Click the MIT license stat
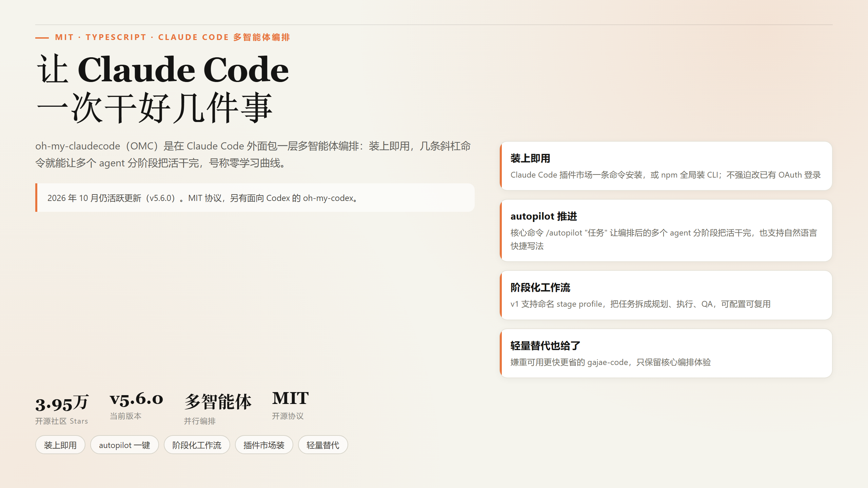 click(290, 398)
